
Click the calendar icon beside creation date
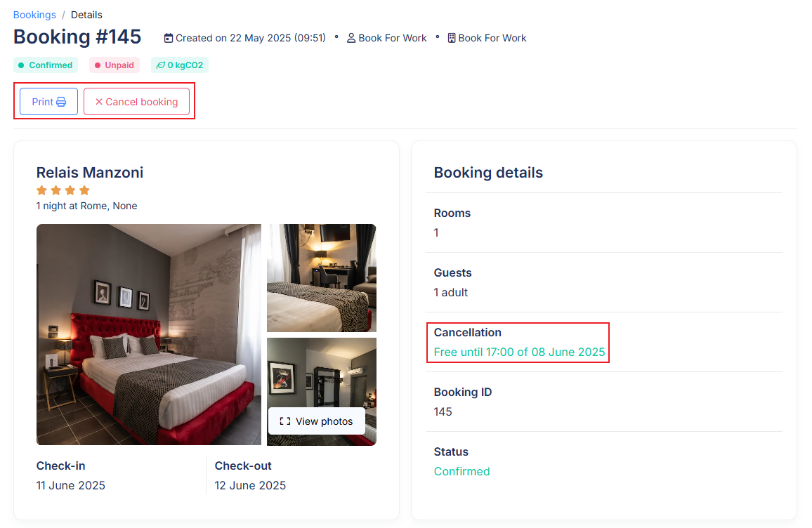(x=169, y=39)
